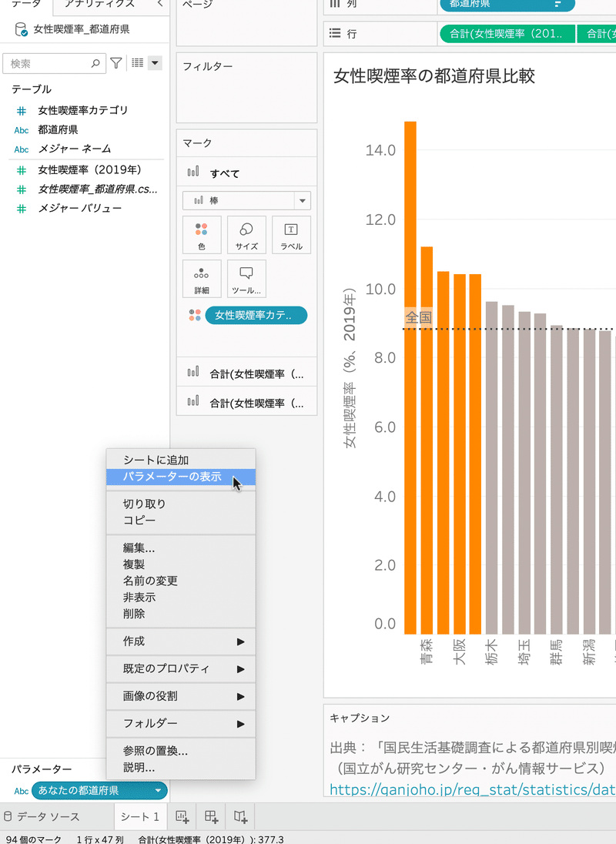Select コピー in the context menu
The image size is (616, 844).
click(x=181, y=521)
